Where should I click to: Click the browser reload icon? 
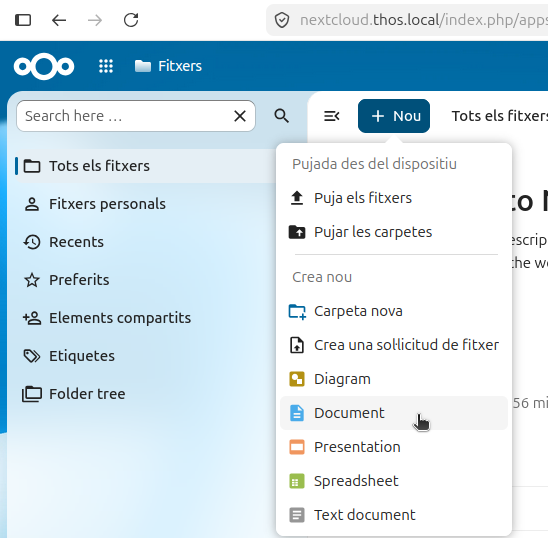tap(131, 20)
